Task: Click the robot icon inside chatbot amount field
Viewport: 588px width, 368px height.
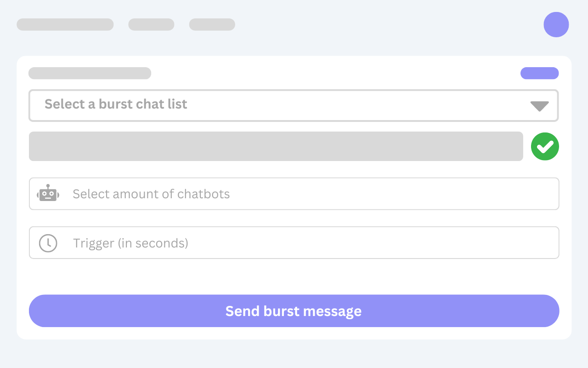Action: point(48,194)
